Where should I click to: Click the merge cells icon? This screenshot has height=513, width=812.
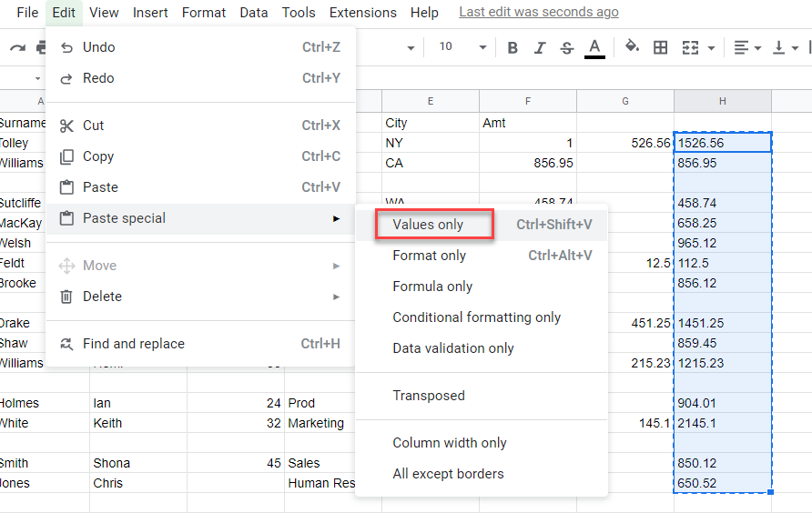point(691,47)
